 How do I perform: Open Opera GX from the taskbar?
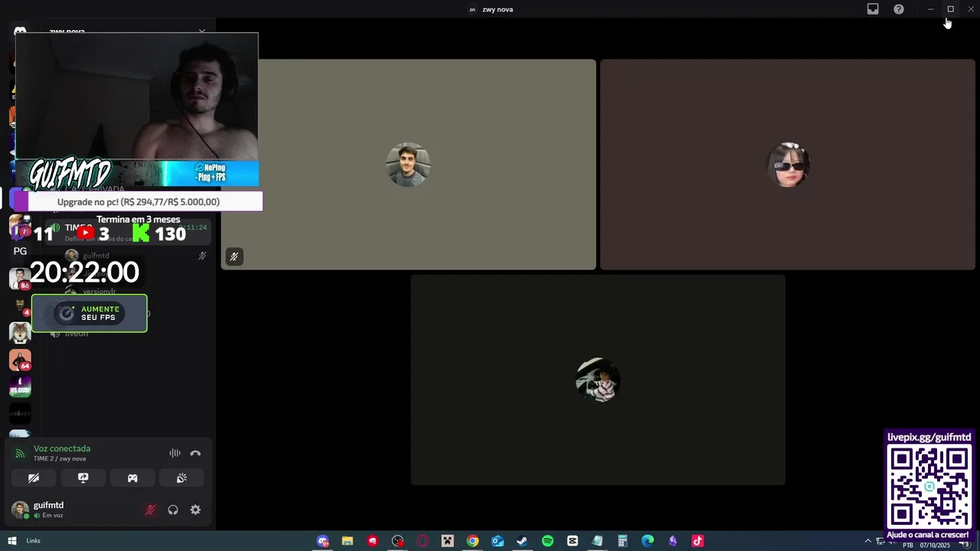coord(423,541)
